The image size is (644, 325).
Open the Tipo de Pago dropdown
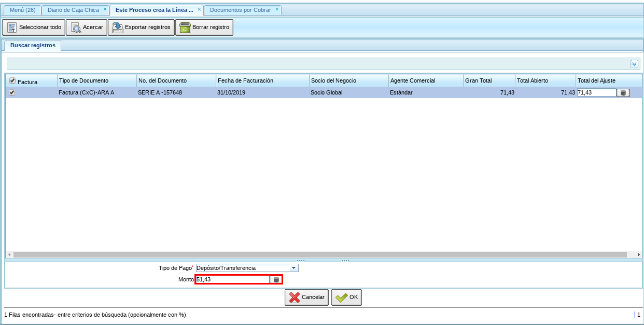(294, 268)
